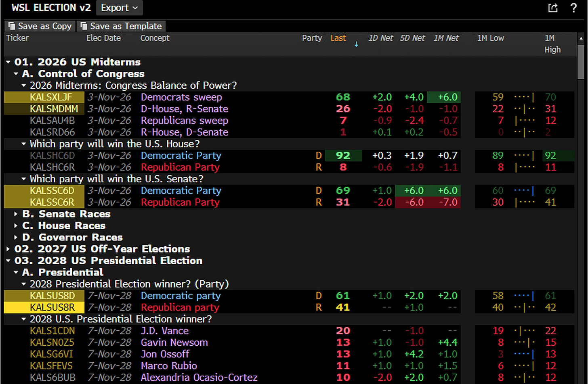
Task: Expand B. Senate Races group
Action: coord(16,214)
